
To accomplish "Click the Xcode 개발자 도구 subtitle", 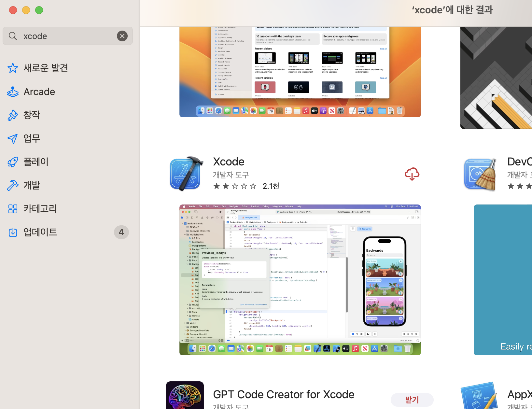I will point(231,175).
